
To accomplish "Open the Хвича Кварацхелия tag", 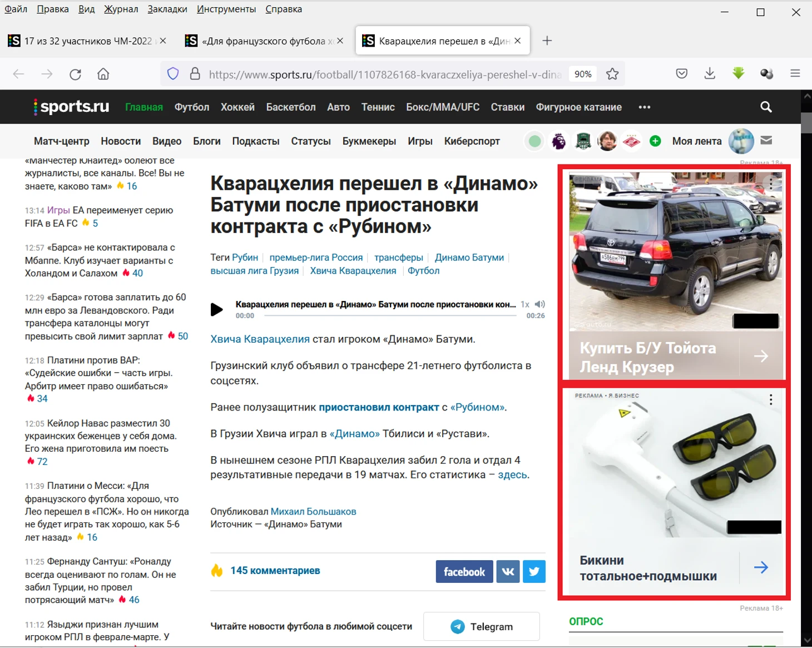I will (x=353, y=271).
